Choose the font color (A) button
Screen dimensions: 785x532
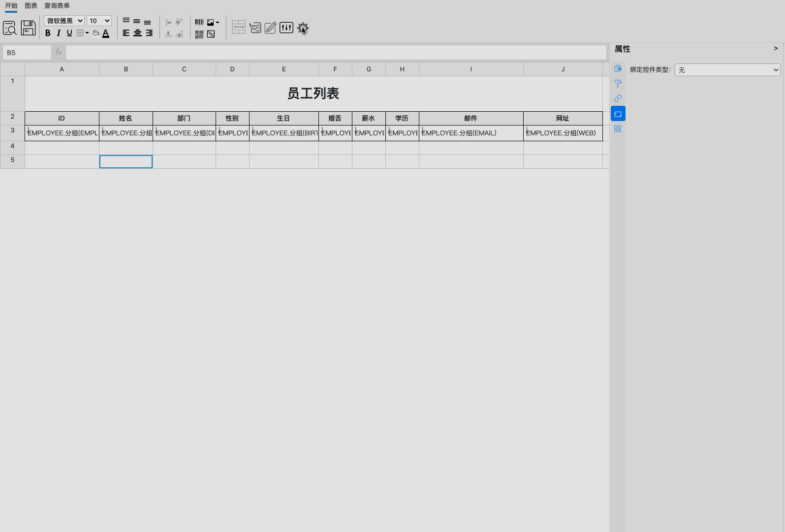(x=106, y=33)
